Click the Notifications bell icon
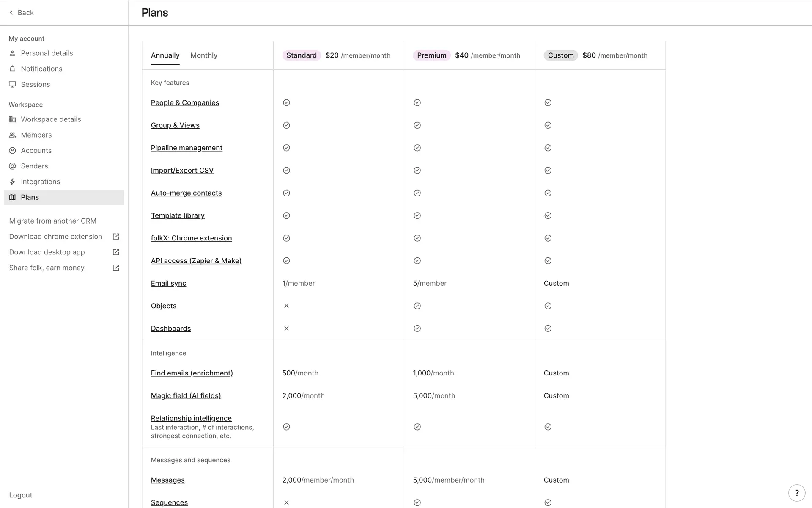812x508 pixels. tap(12, 69)
